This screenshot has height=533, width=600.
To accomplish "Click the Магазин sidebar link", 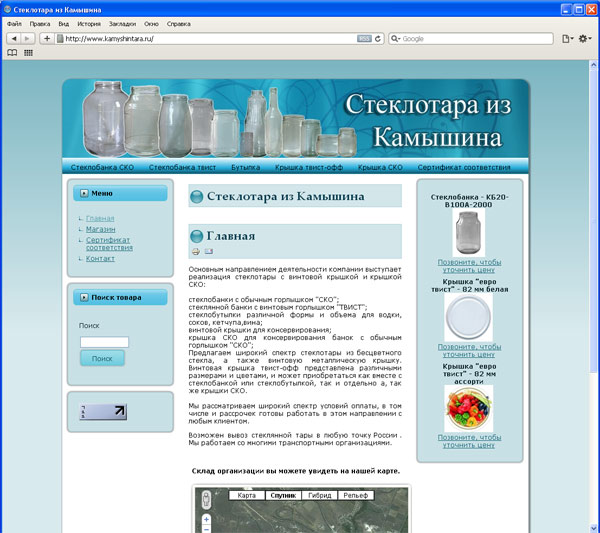I will click(x=100, y=229).
